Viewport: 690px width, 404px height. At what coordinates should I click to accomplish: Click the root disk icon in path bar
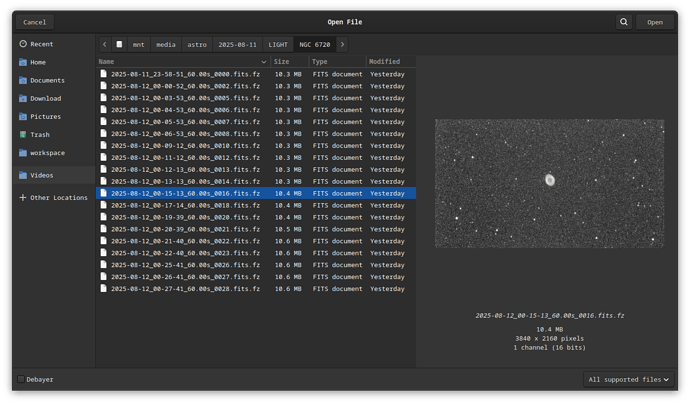tap(119, 44)
